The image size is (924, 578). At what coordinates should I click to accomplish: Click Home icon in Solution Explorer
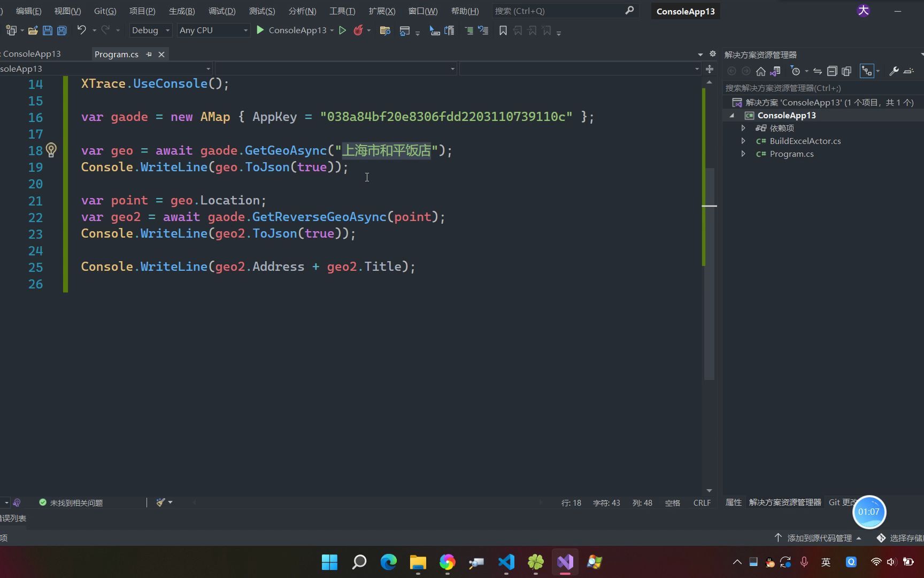760,71
